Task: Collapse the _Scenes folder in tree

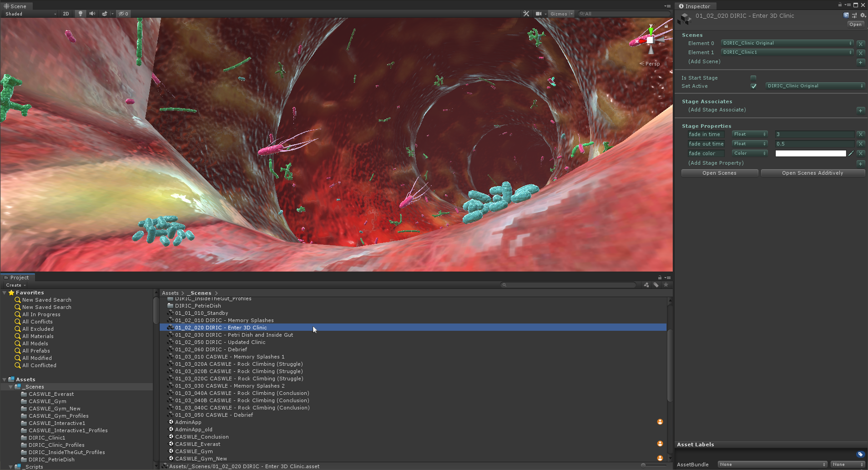Action: click(x=11, y=387)
